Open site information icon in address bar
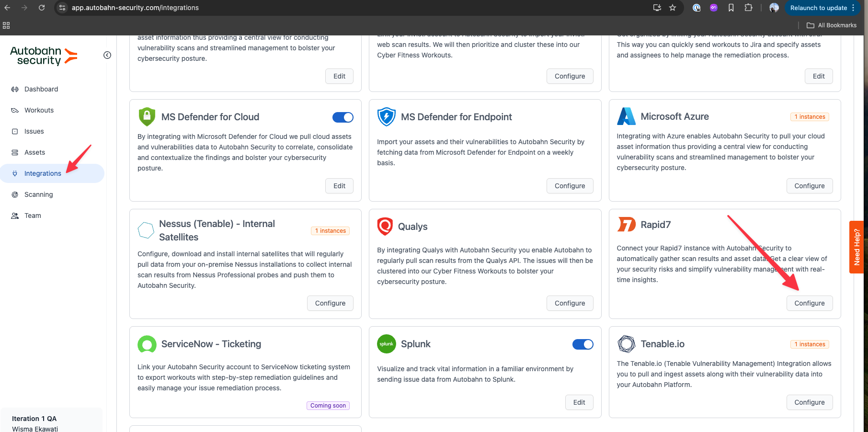The width and height of the screenshot is (868, 432). (x=62, y=8)
